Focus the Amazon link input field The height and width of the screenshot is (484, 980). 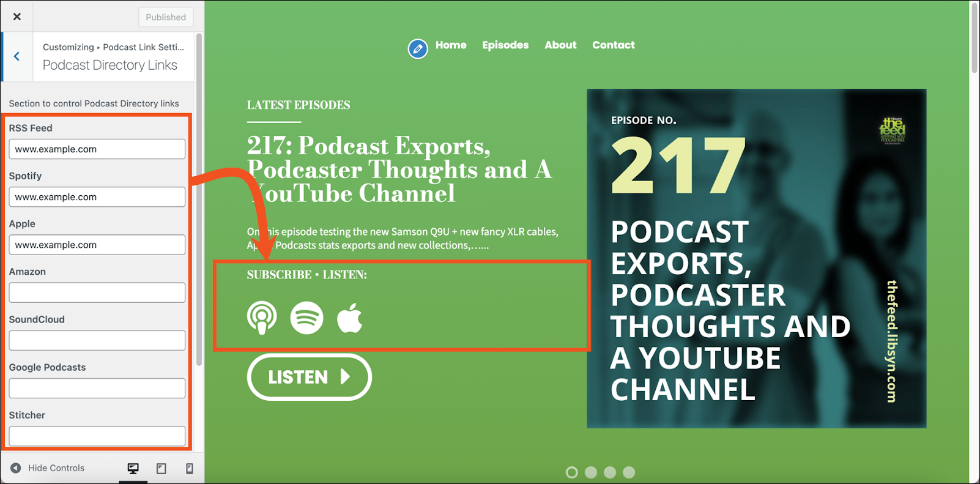97,292
